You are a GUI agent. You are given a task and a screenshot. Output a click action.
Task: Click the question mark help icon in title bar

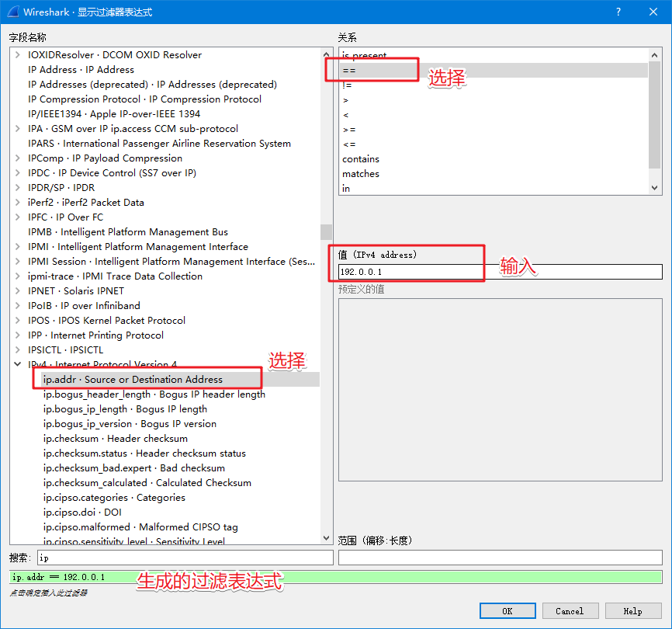coord(618,12)
